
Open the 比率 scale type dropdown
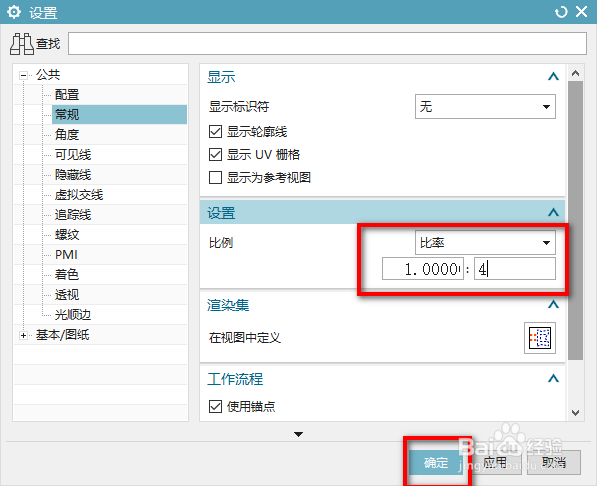pos(485,243)
